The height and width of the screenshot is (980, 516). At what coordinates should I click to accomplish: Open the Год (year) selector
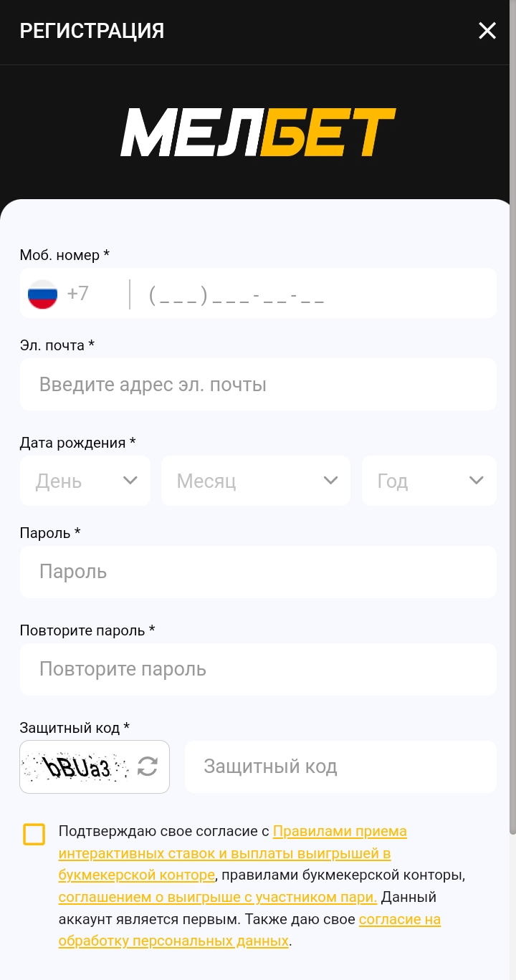pos(429,481)
